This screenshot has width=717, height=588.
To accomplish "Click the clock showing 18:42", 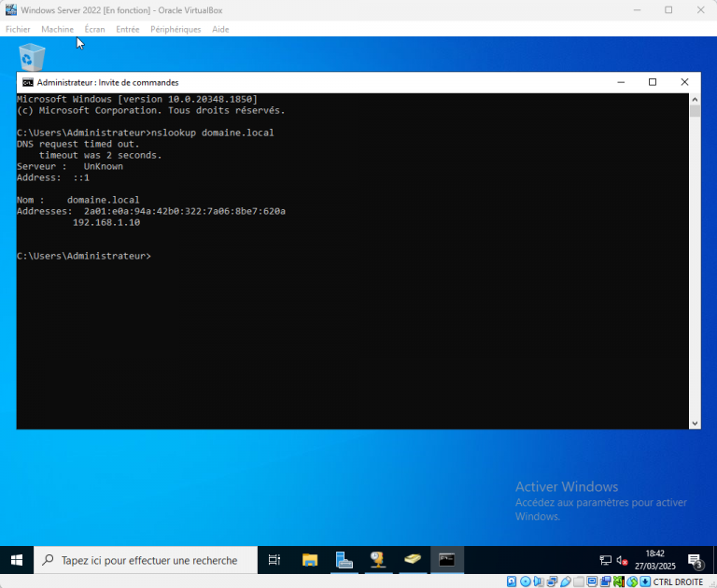I will (655, 560).
